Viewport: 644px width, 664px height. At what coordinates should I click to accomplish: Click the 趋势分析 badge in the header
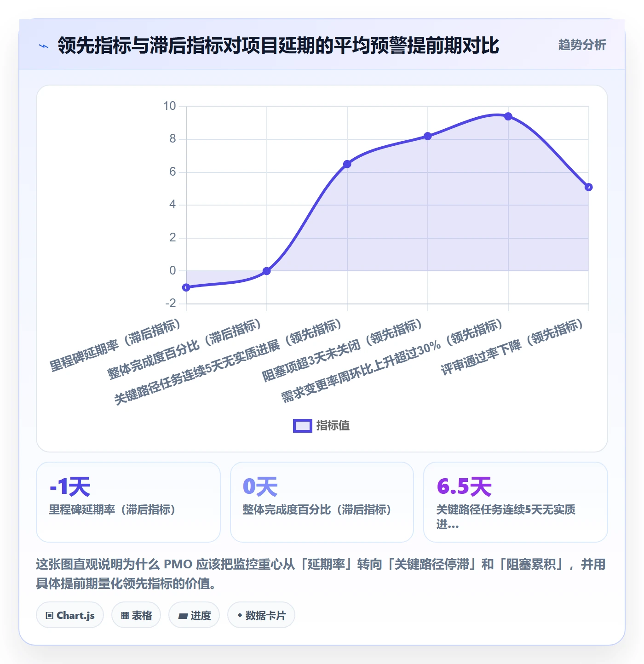point(582,45)
